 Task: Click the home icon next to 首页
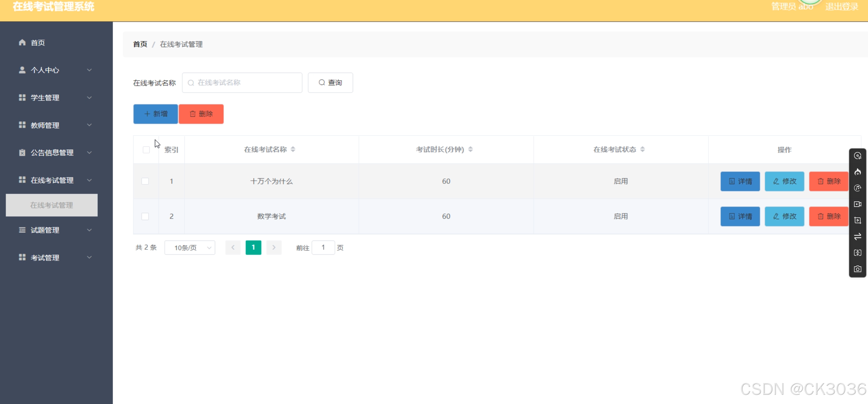pos(22,42)
